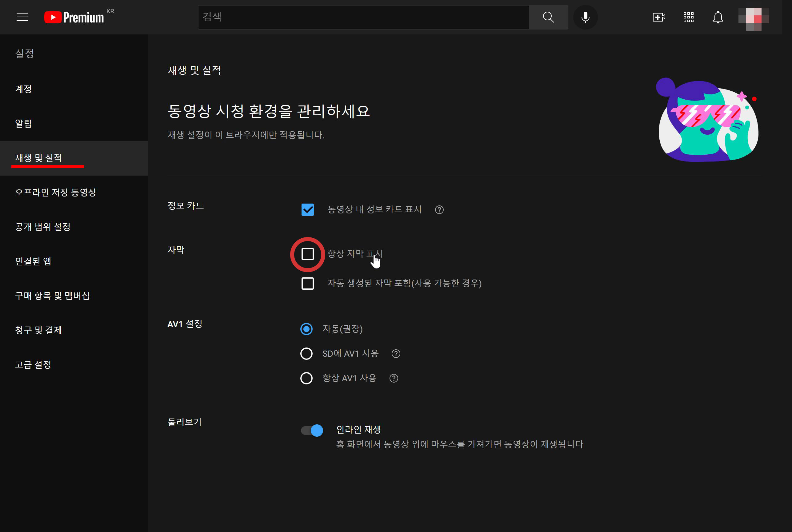Click help icon next to 정보 카드 표시
The height and width of the screenshot is (532, 792).
click(439, 210)
